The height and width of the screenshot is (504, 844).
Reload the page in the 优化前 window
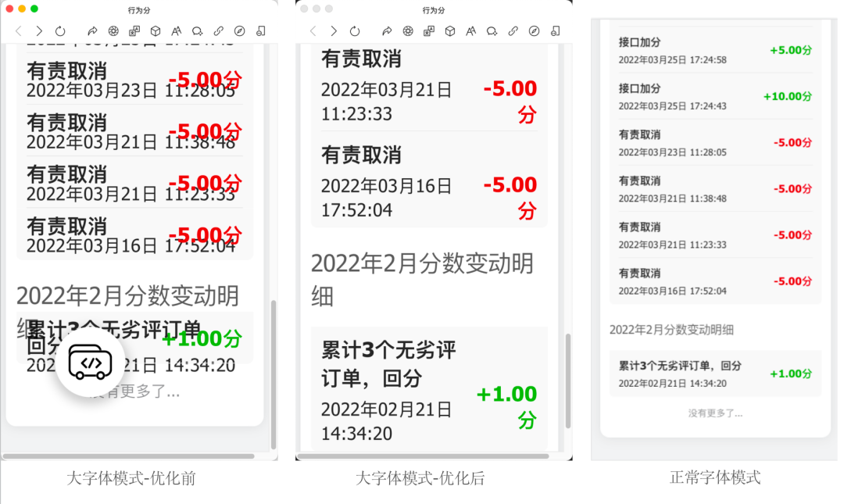pos(59,31)
